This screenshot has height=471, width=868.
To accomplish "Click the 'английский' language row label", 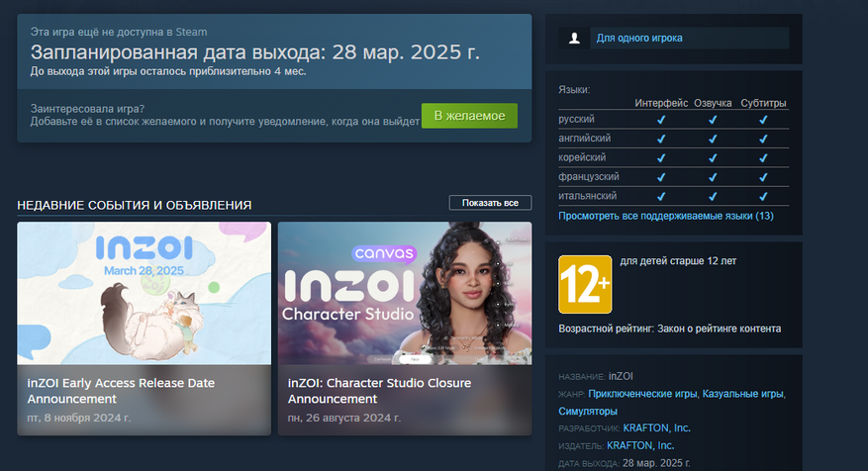I will (x=585, y=139).
